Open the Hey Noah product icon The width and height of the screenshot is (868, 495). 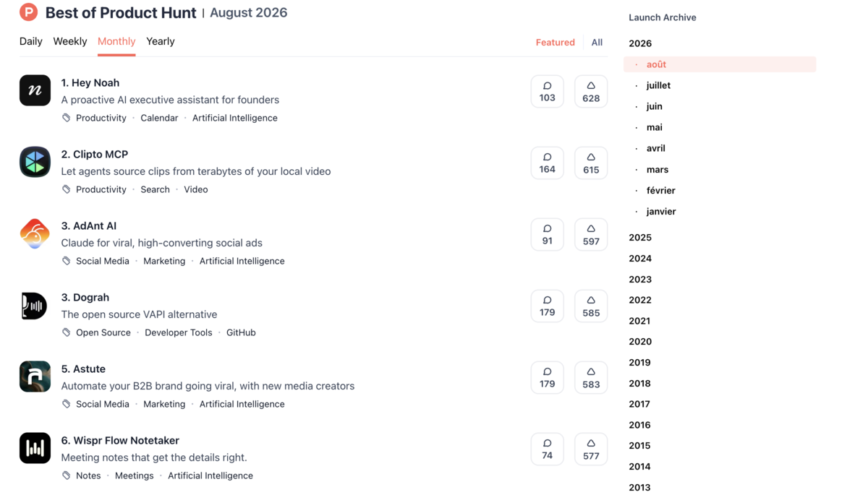(35, 90)
